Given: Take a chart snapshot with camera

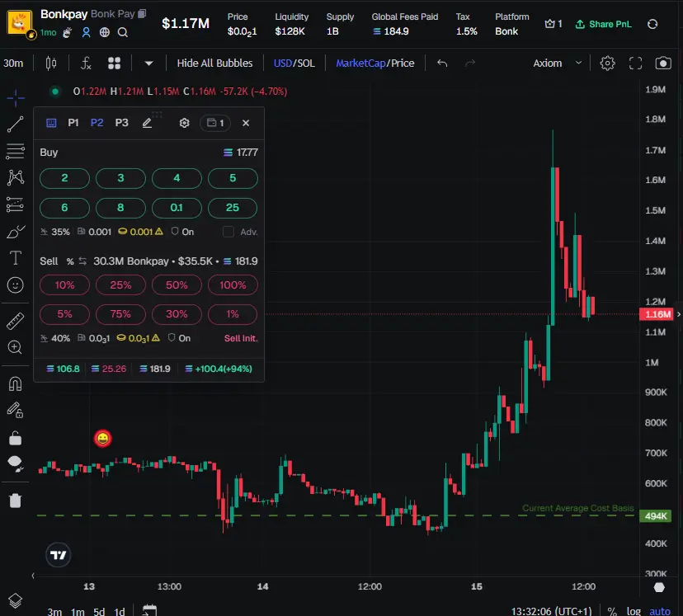Looking at the screenshot, I should pos(663,63).
